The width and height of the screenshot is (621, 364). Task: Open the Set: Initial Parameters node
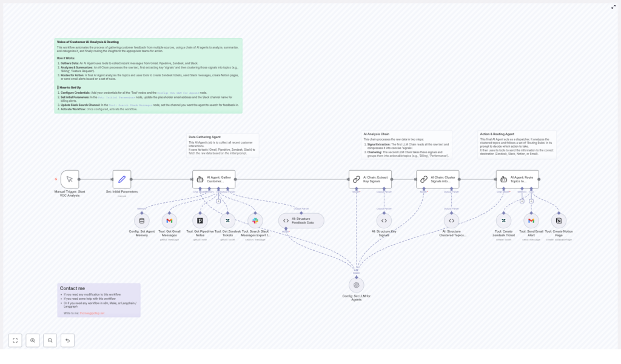(121, 178)
